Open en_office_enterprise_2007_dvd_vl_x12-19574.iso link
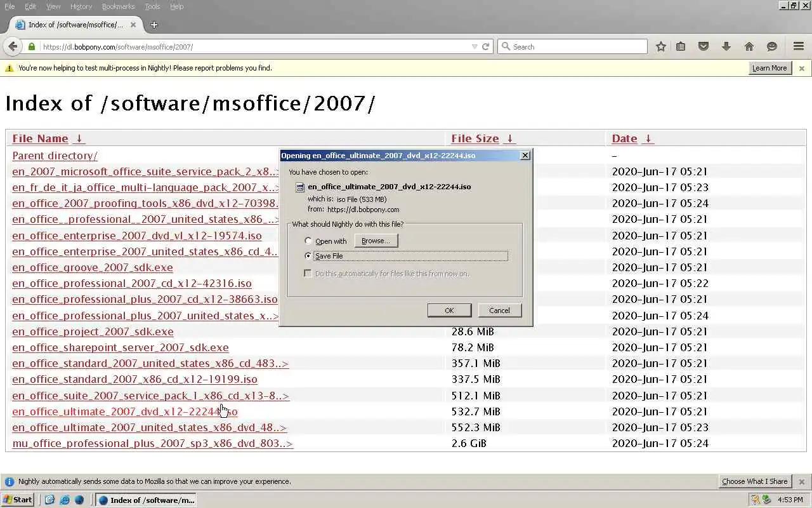Screen dimensions: 812x508 137,236
